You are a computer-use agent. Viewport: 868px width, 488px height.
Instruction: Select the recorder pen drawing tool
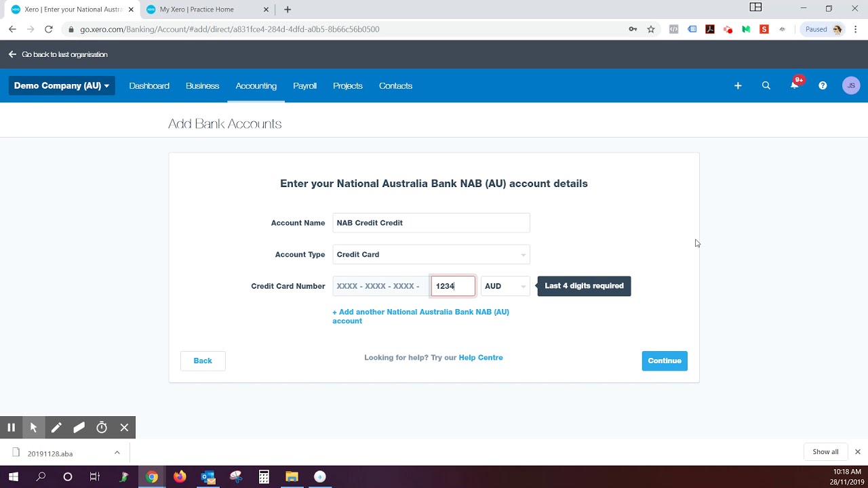point(56,428)
